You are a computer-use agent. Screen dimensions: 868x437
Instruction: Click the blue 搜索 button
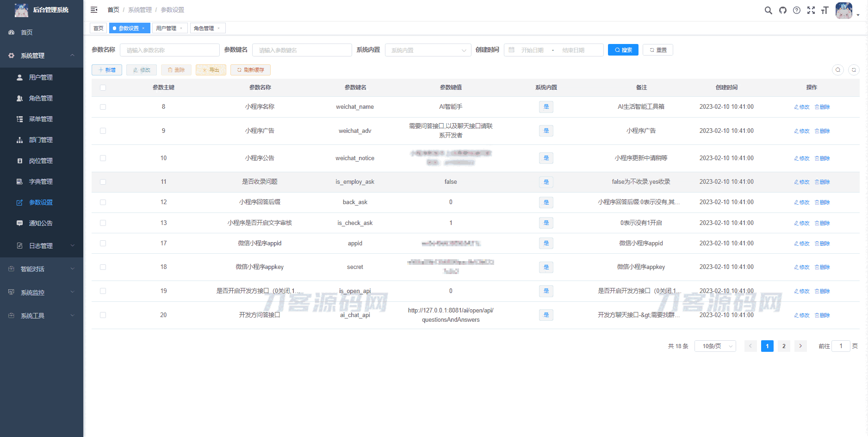(623, 50)
